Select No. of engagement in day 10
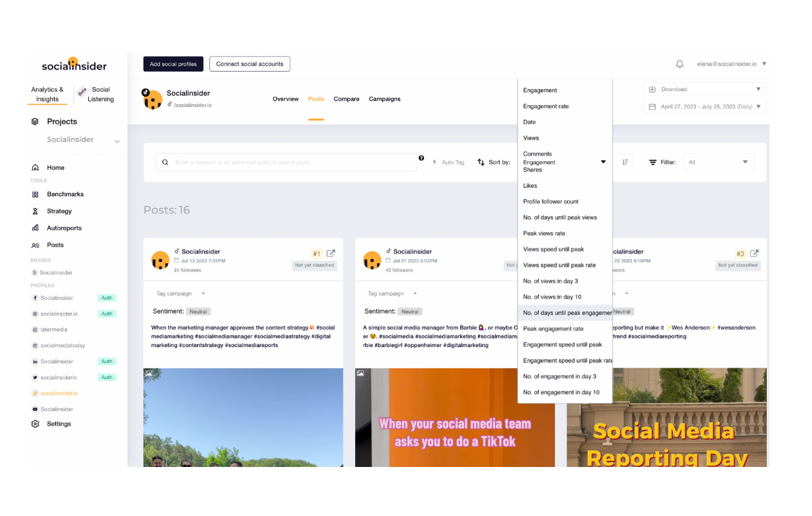The image size is (812, 516). (565, 392)
